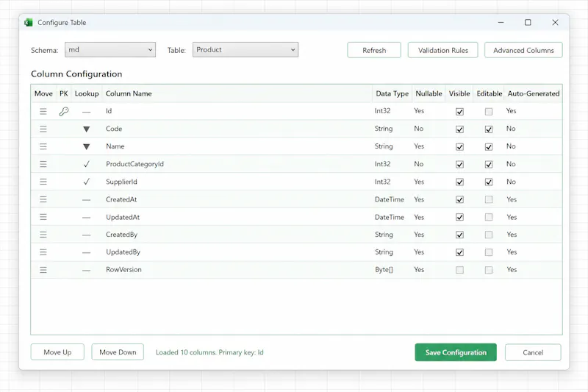Viewport: 588px width, 392px height.
Task: Click the Nullable column header
Action: (429, 93)
